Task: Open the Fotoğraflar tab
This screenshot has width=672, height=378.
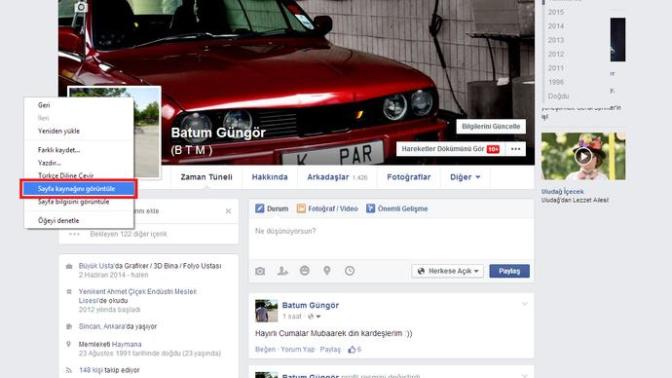Action: [x=409, y=177]
